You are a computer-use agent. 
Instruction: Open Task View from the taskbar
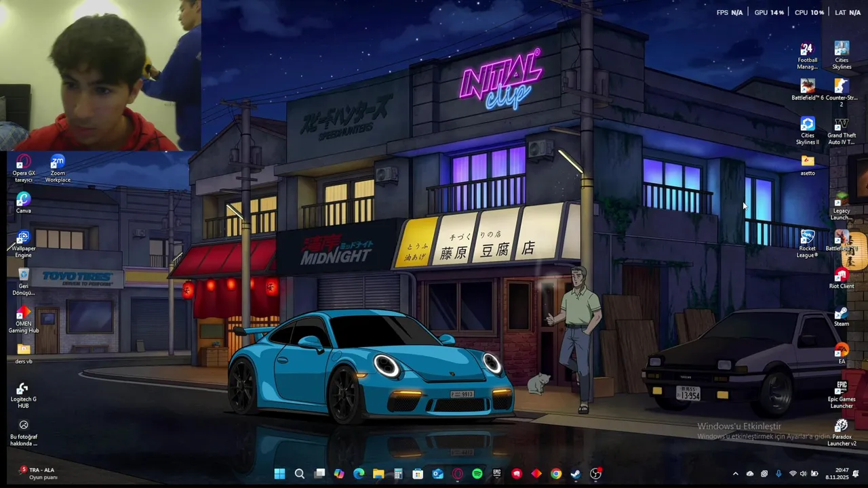click(319, 474)
